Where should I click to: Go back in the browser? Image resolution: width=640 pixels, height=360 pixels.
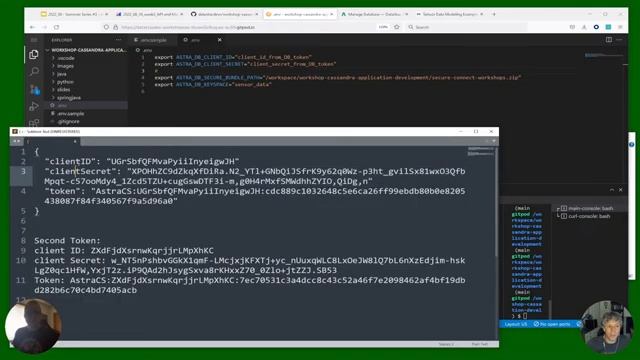tap(32, 27)
